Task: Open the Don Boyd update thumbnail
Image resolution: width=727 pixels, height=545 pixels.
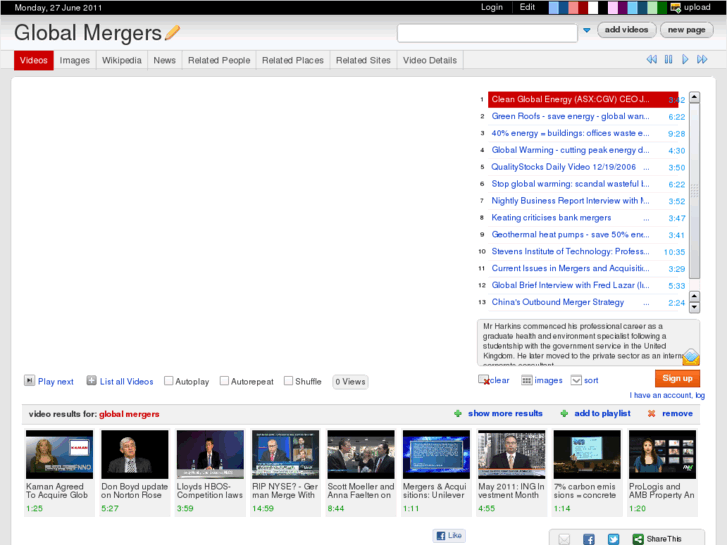Action: tap(134, 454)
